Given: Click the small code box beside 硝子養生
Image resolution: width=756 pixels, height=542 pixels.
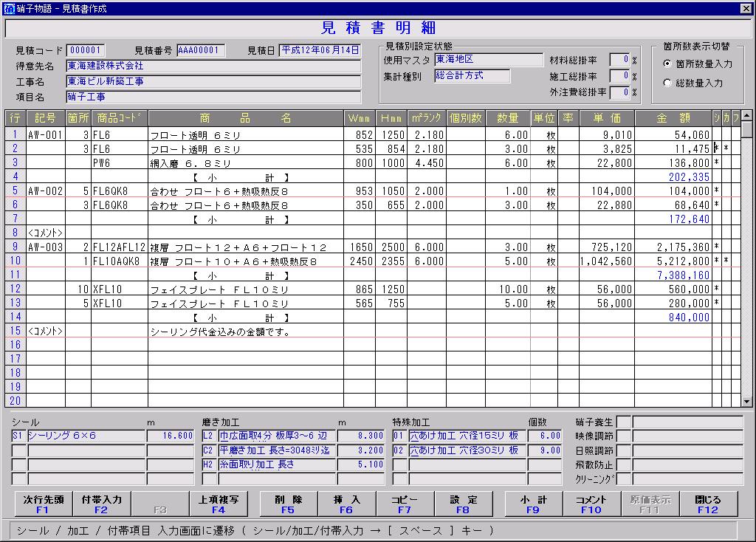Looking at the screenshot, I should pyautogui.click(x=624, y=422).
